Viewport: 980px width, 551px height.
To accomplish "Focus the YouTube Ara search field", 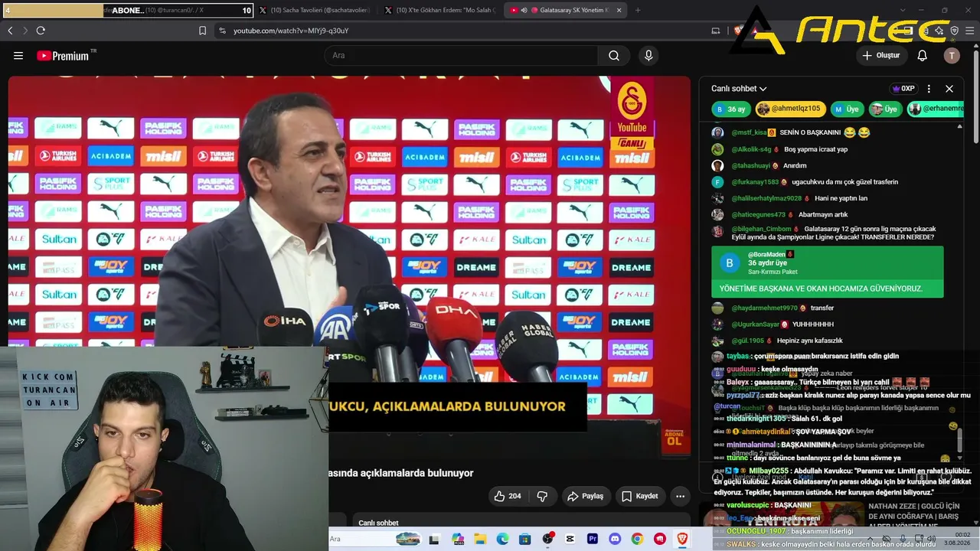I will coord(461,56).
